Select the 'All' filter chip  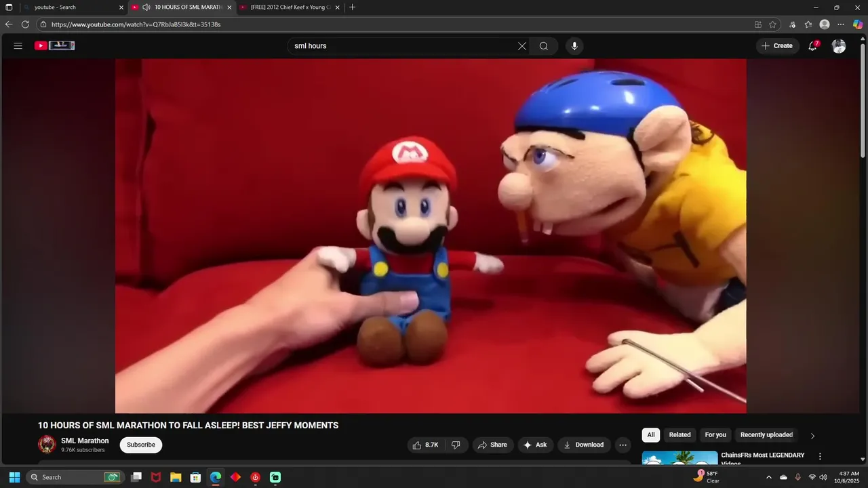pos(651,435)
